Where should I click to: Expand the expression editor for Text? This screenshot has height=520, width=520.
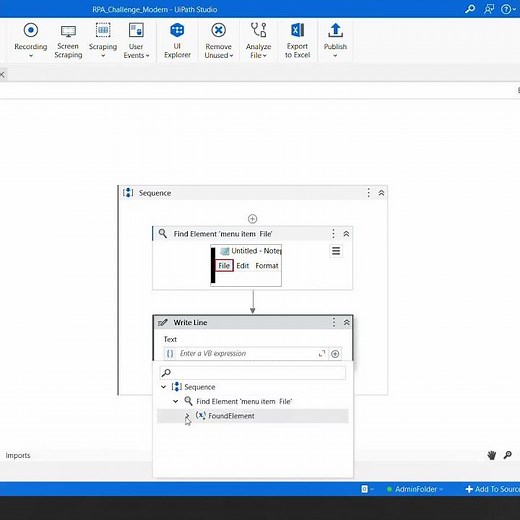tap(322, 354)
